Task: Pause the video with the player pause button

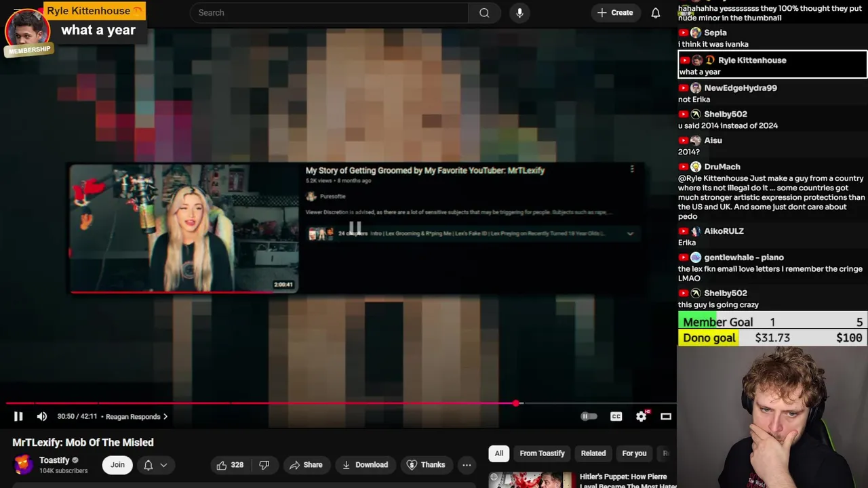Action: [18, 416]
